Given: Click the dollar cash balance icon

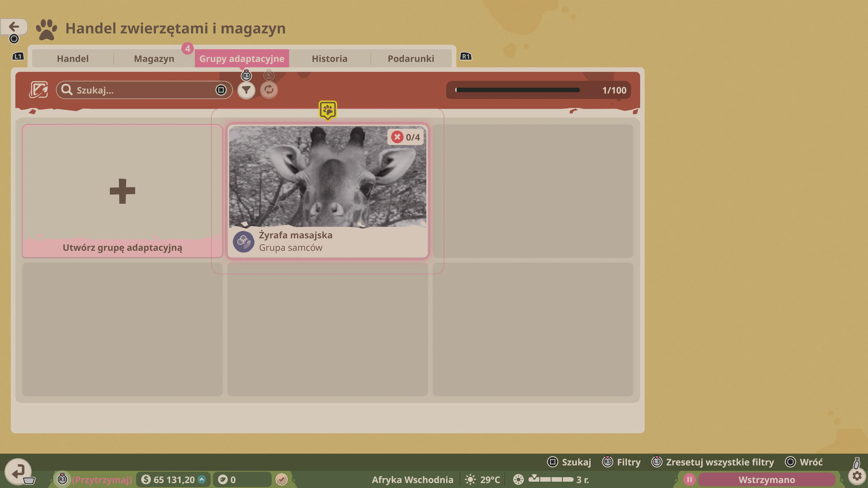Looking at the screenshot, I should 146,480.
